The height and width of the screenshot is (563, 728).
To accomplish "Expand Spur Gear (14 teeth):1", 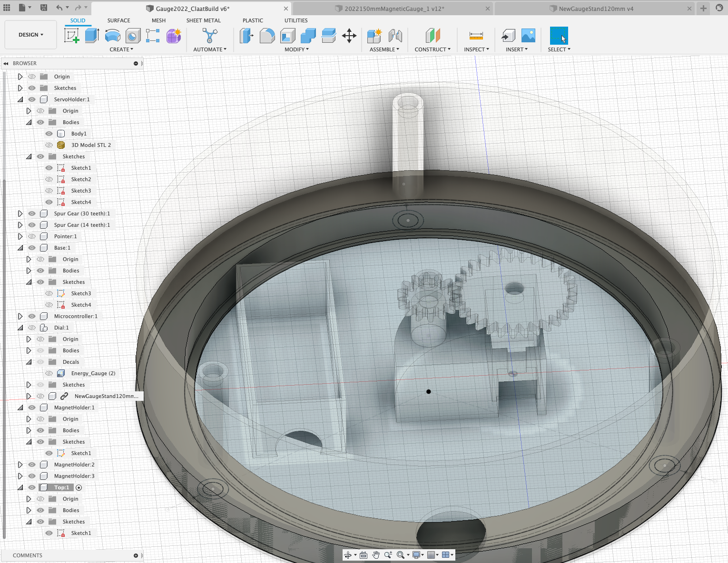I will click(x=20, y=225).
